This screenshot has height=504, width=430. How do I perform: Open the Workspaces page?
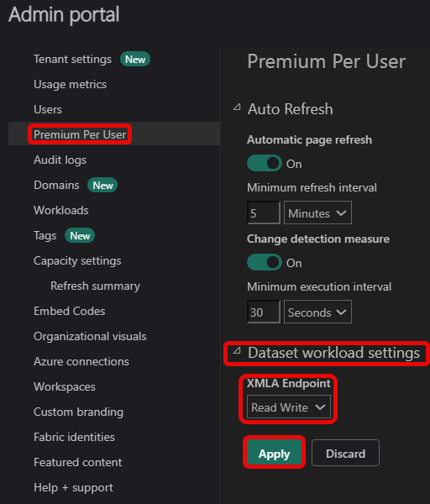(65, 386)
